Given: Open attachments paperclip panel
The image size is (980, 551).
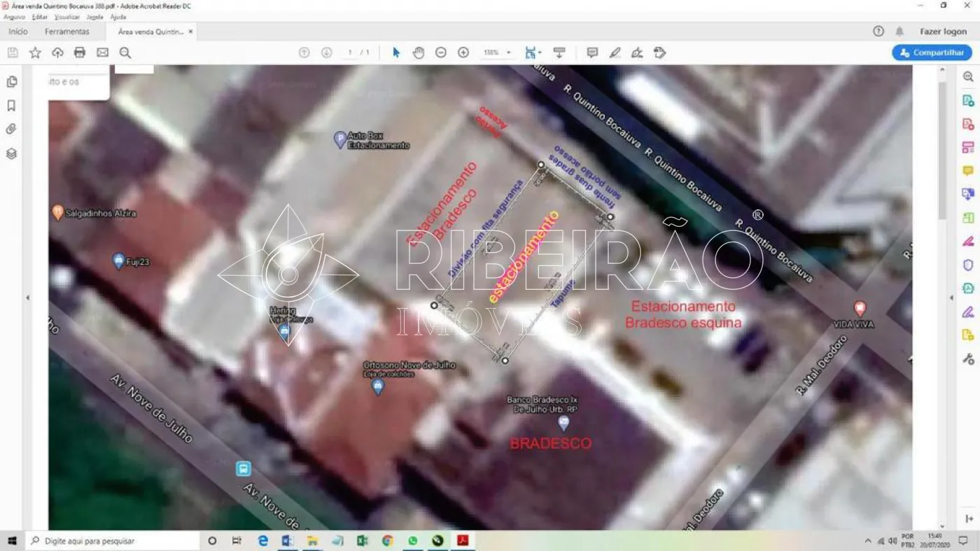Looking at the screenshot, I should (11, 130).
